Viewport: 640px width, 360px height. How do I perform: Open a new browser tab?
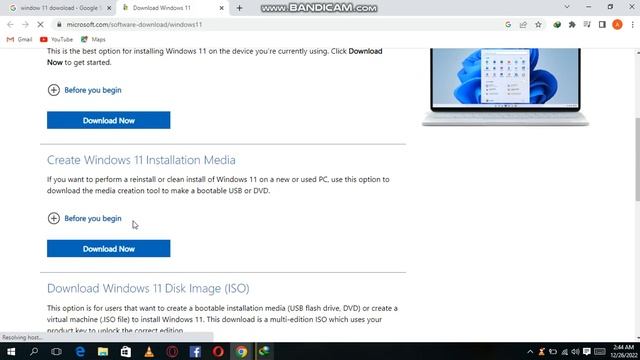pos(239,8)
